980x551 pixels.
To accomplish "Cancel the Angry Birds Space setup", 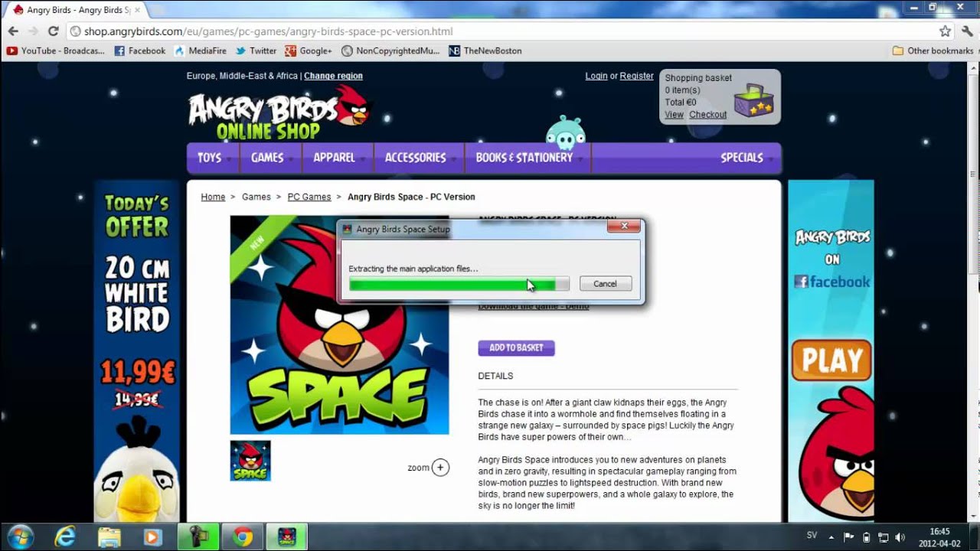I will point(605,284).
